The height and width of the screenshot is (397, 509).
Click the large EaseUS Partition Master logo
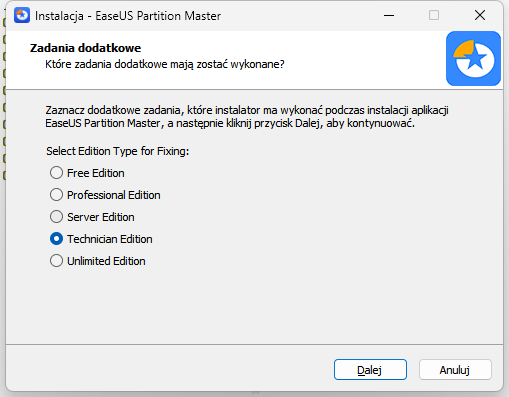pyautogui.click(x=473, y=59)
